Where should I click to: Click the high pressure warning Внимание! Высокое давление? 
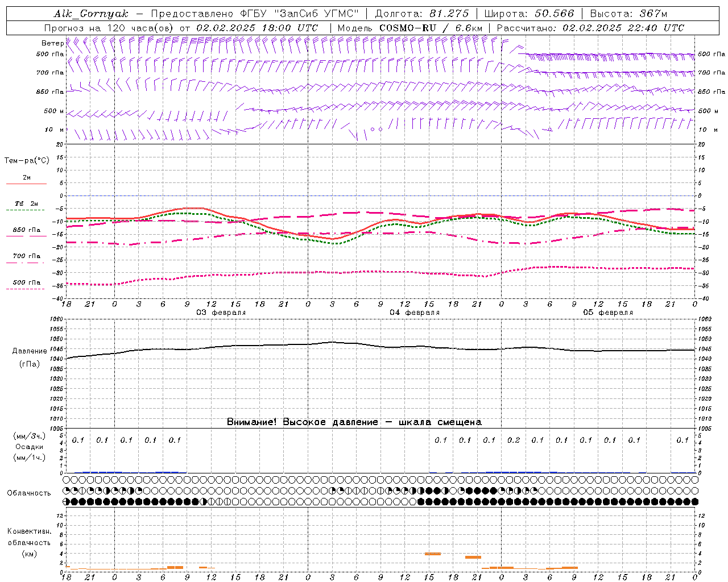pos(302,422)
